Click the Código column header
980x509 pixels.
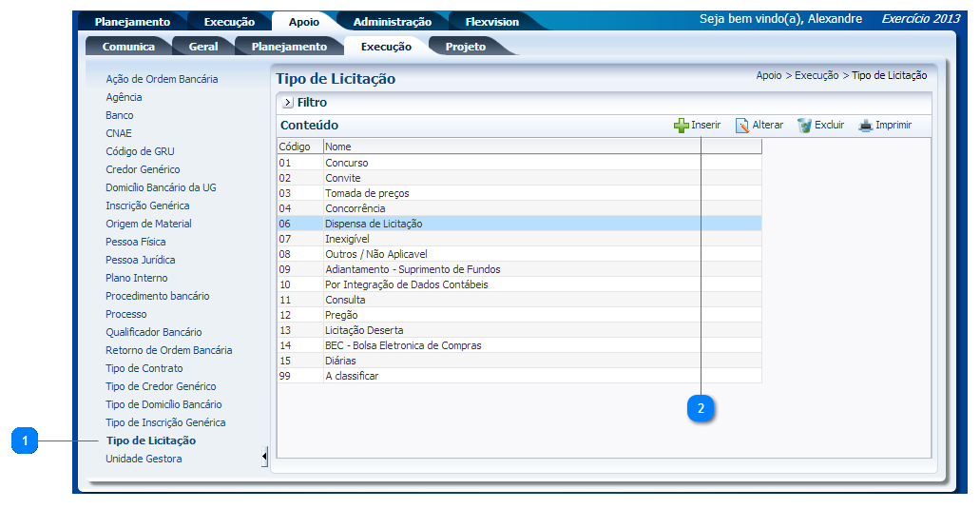[295, 147]
